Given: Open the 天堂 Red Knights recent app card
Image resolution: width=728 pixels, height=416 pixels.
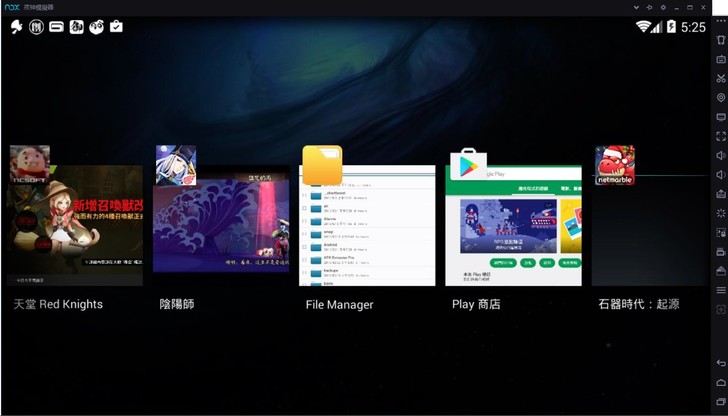Looking at the screenshot, I should pyautogui.click(x=75, y=225).
